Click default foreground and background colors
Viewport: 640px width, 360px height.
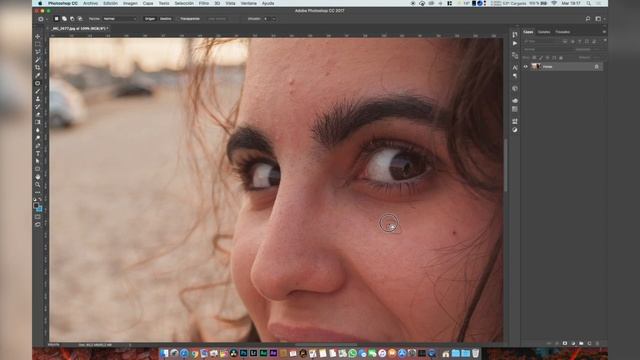[35, 200]
